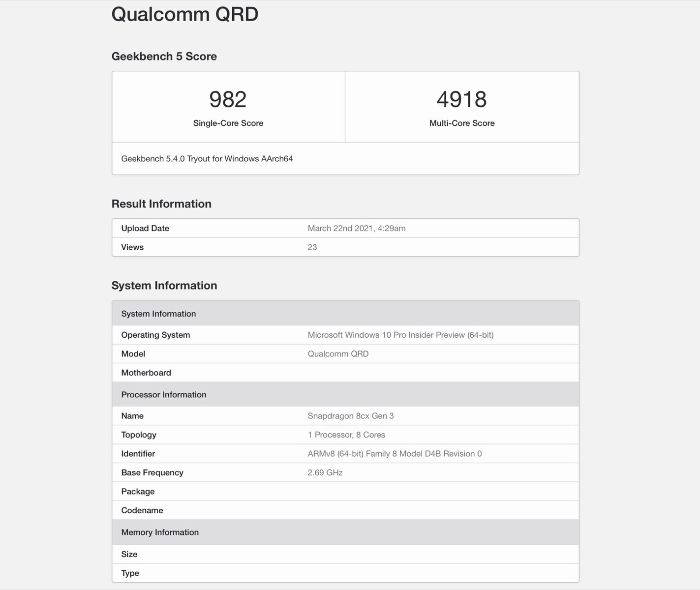The width and height of the screenshot is (700, 590).
Task: Click the System Information section heading above the table
Action: click(164, 286)
